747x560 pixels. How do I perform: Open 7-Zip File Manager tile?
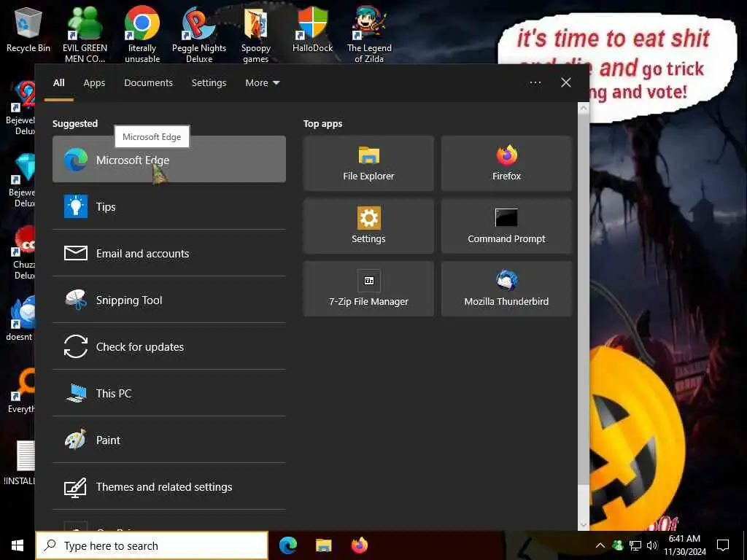368,289
